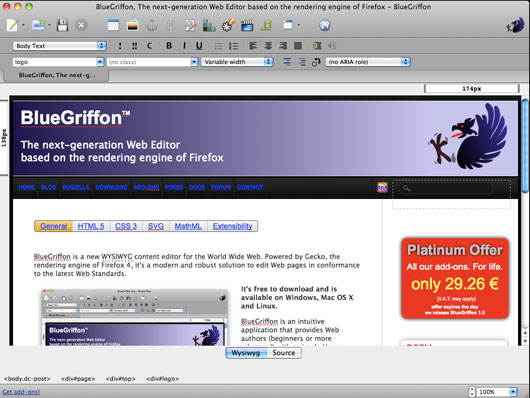Insert an image with the picture icon

(132, 25)
